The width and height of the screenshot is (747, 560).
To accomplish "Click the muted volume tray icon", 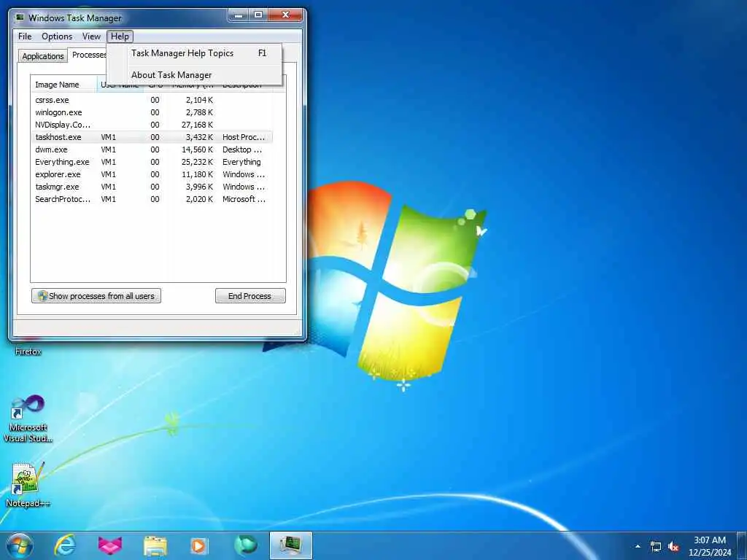I will coord(673,547).
